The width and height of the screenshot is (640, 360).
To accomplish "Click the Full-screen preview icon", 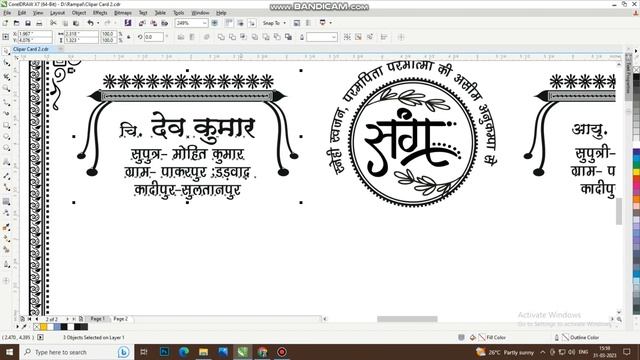I will (x=215, y=23).
